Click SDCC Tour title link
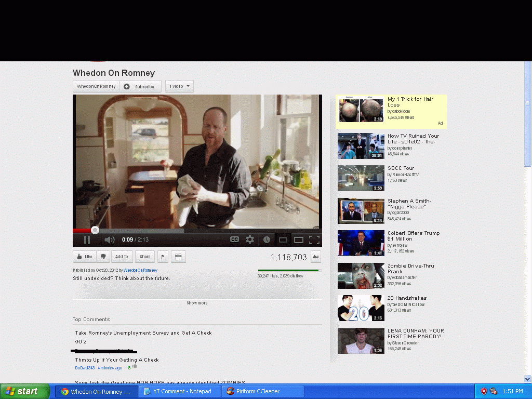This screenshot has height=399, width=532. tap(401, 168)
